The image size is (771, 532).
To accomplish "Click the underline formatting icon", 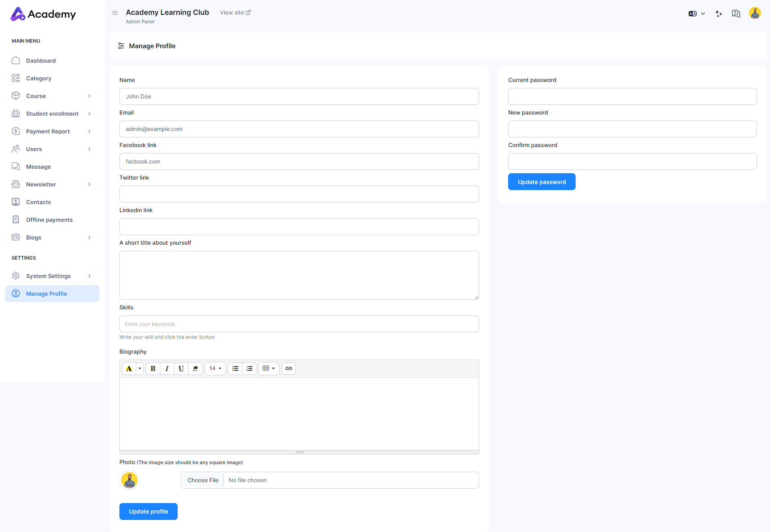I will [x=181, y=368].
